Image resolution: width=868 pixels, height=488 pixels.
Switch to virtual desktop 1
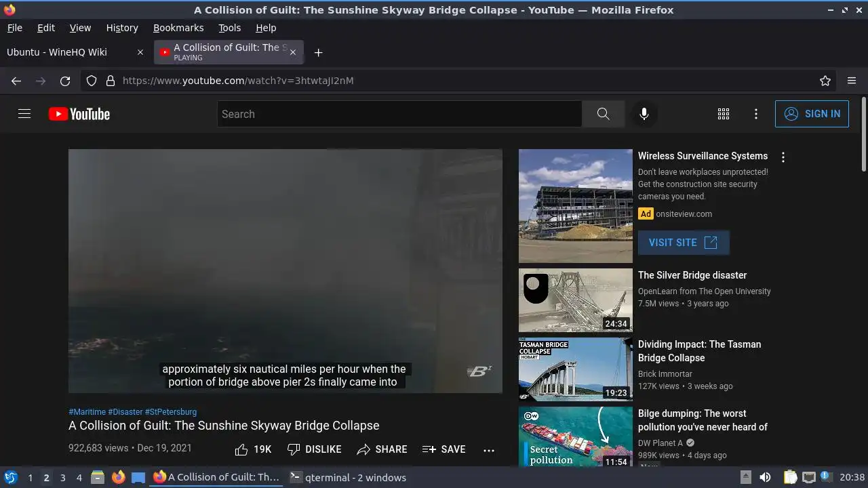pyautogui.click(x=30, y=477)
